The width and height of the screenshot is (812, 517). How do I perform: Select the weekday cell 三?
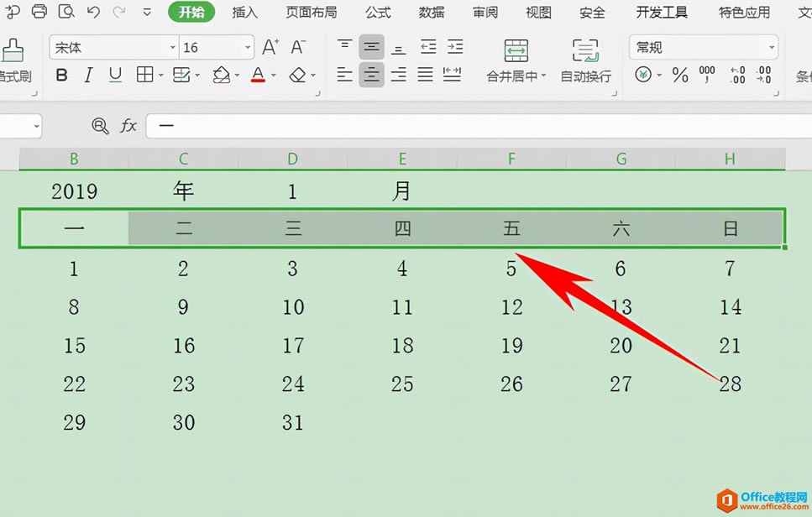pos(292,228)
